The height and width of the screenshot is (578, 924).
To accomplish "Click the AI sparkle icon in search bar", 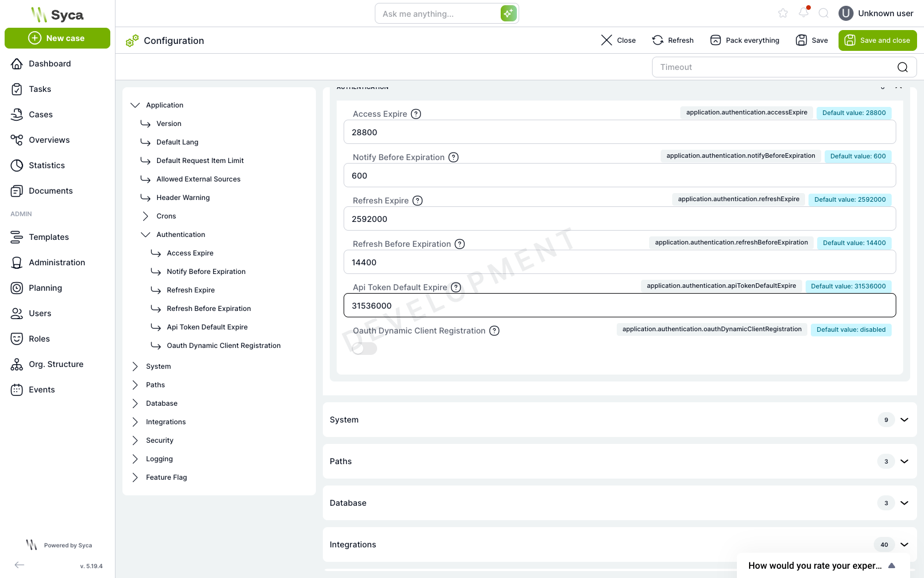I will (508, 13).
